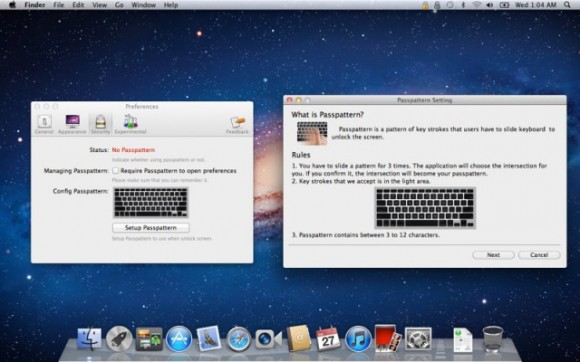Enable Require Passpattern to open preferences
The height and width of the screenshot is (362, 580).
(x=116, y=171)
